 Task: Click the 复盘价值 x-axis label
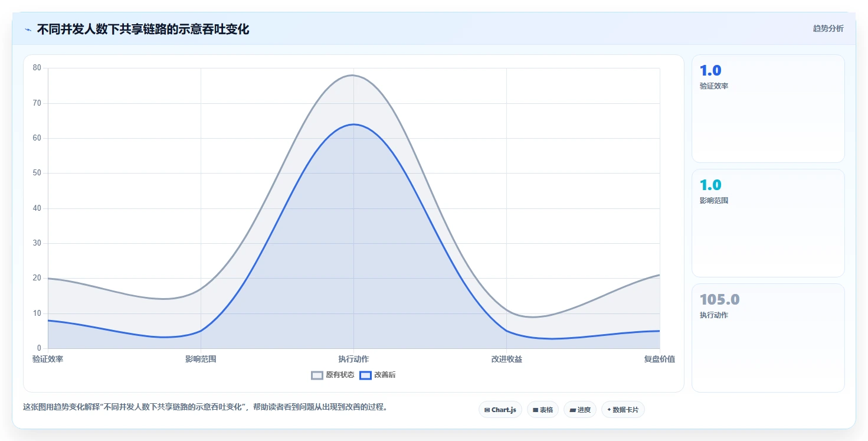(x=660, y=359)
